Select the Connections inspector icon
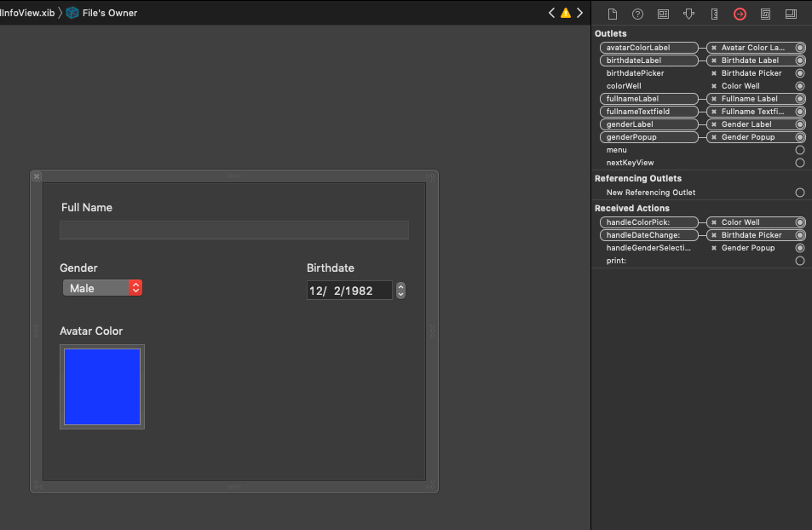Screen dimensions: 812x530 [740, 14]
